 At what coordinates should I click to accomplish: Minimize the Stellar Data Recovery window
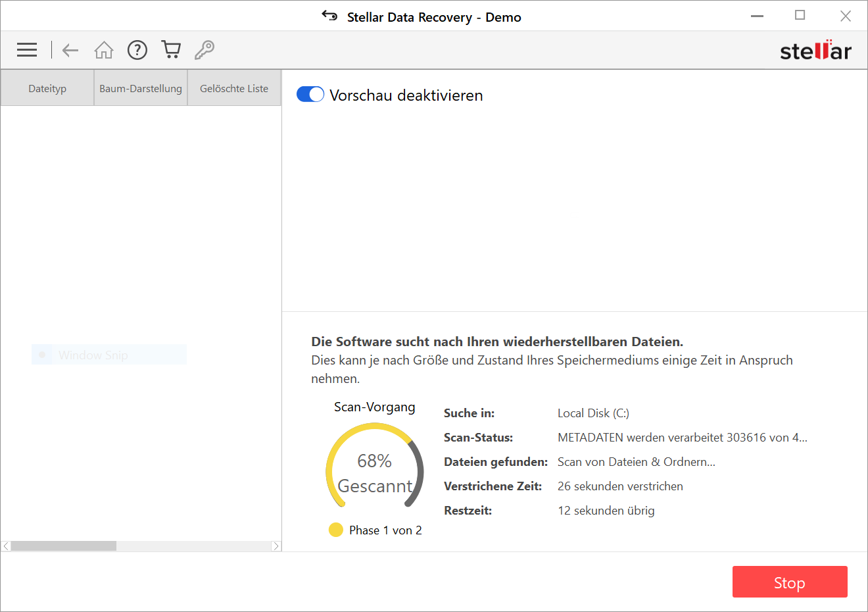[758, 16]
